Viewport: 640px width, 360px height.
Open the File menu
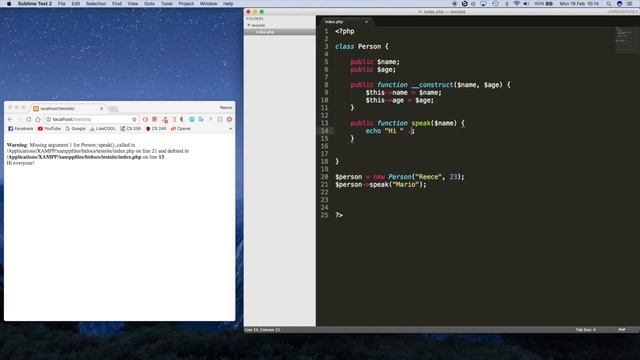tap(62, 4)
